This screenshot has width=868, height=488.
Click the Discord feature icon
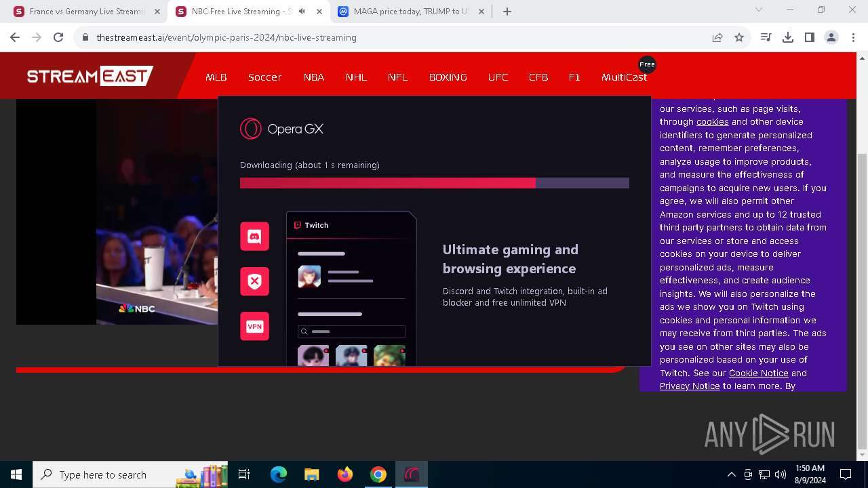tap(255, 237)
